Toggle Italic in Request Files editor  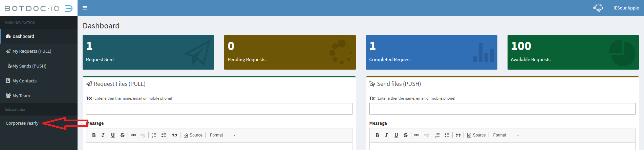click(x=103, y=135)
